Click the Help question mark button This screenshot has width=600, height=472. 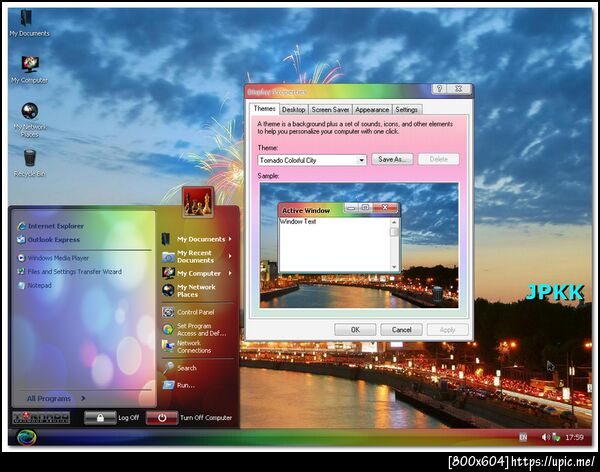coord(439,89)
